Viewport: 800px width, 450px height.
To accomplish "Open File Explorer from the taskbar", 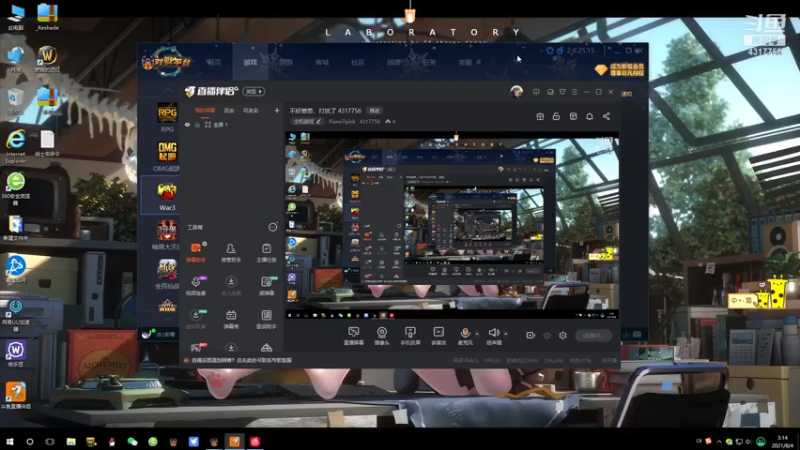I will (x=71, y=442).
